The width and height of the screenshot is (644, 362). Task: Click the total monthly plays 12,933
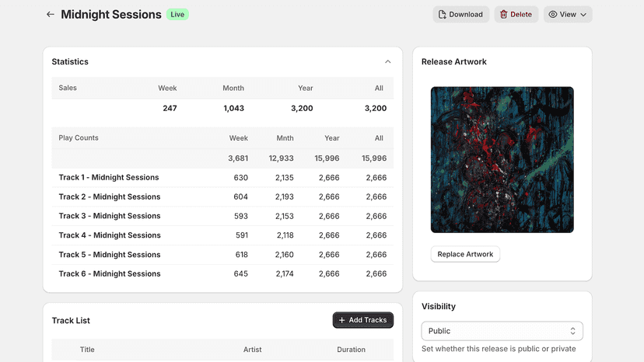coord(282,158)
